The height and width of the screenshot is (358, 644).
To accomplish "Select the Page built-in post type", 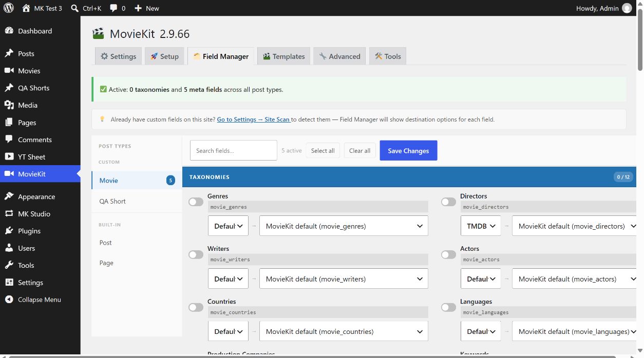I will tap(137, 263).
